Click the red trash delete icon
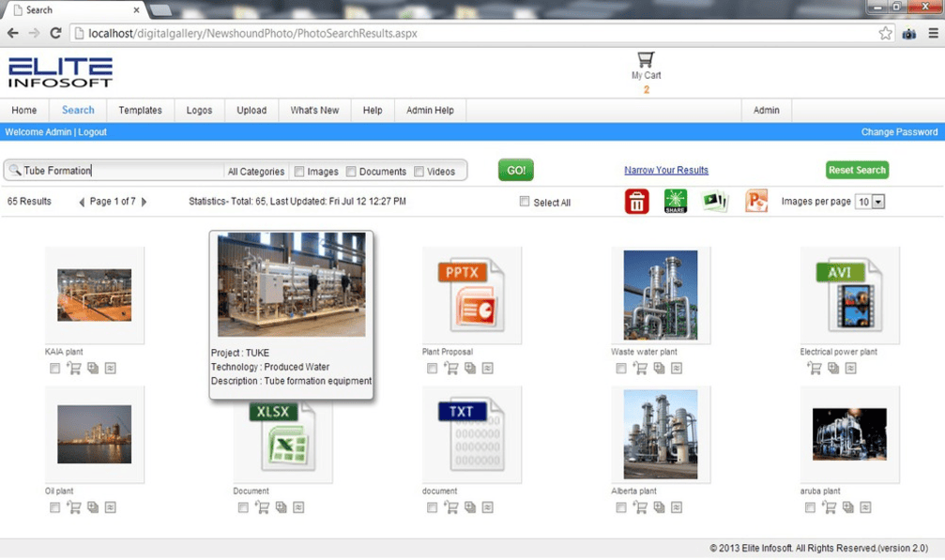The image size is (945, 560). 636,202
